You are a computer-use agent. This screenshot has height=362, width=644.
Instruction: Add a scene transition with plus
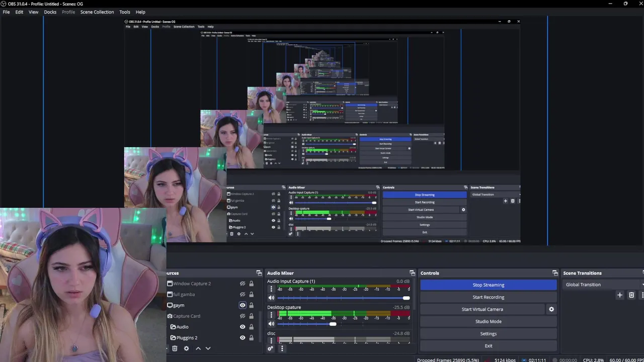[x=620, y=295]
